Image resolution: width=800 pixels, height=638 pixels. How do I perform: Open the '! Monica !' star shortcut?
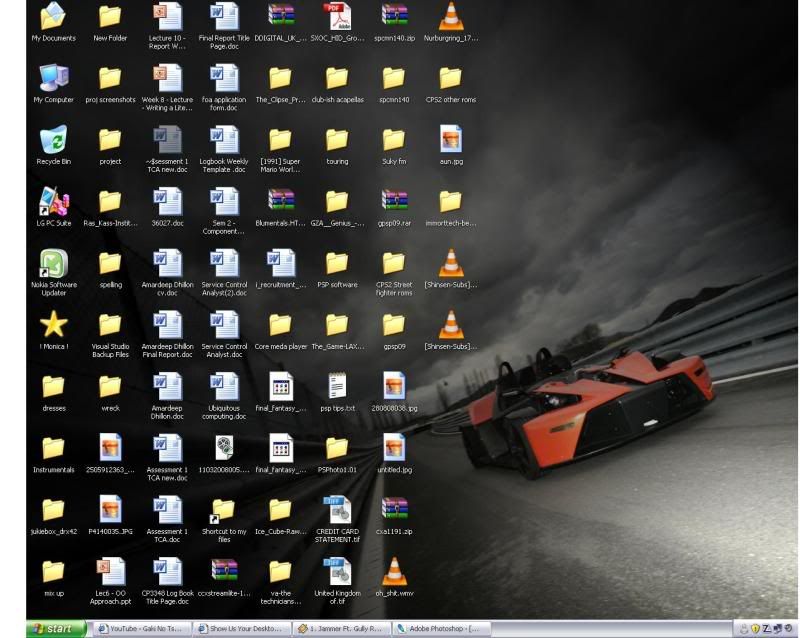53,325
